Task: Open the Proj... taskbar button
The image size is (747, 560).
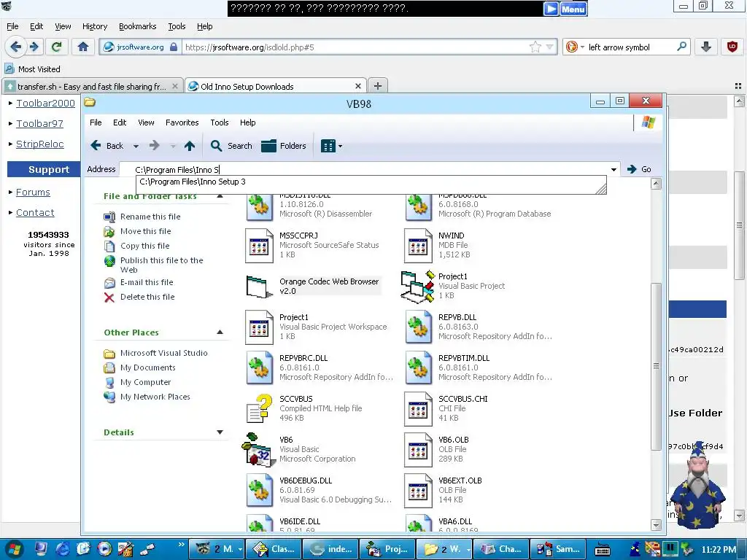Action: (387, 549)
